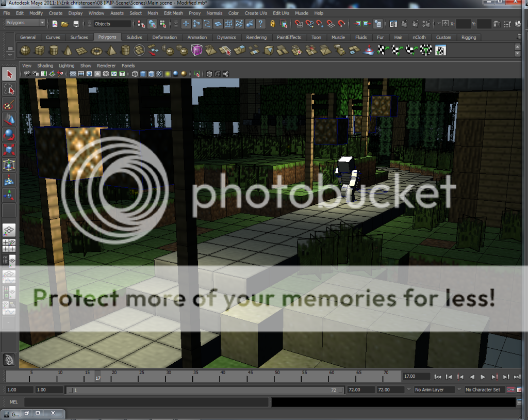Select the Polygon Sphere creation tool
The width and height of the screenshot is (528, 420).
(25, 50)
